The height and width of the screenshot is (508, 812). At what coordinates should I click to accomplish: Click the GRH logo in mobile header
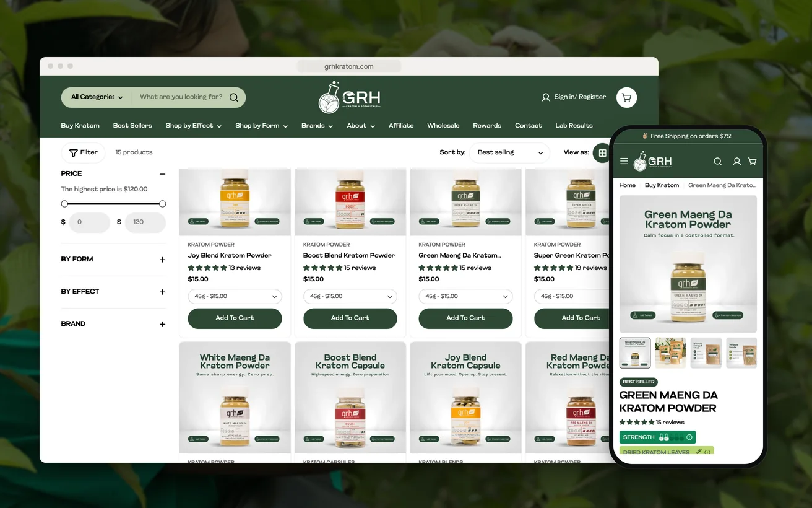pos(652,161)
